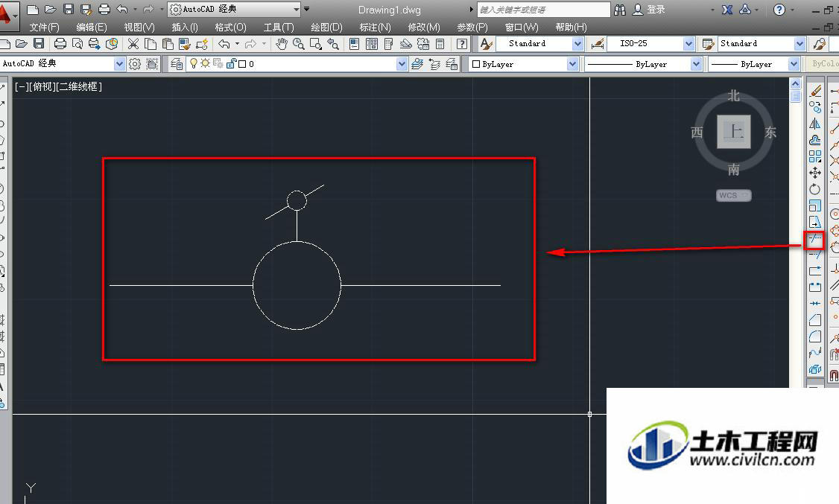The image size is (839, 504).
Task: Click Zoom Window icon
Action: pos(316,44)
